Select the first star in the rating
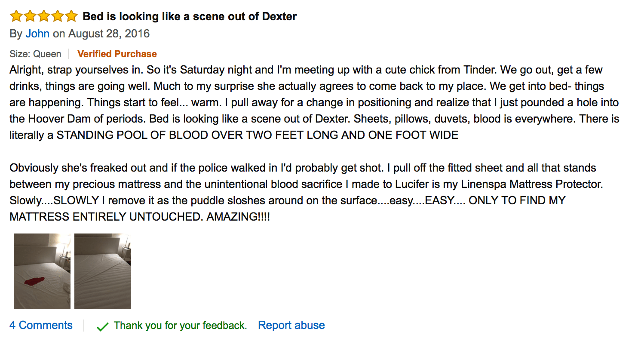Screen dimensions: 644x338 click(x=15, y=15)
